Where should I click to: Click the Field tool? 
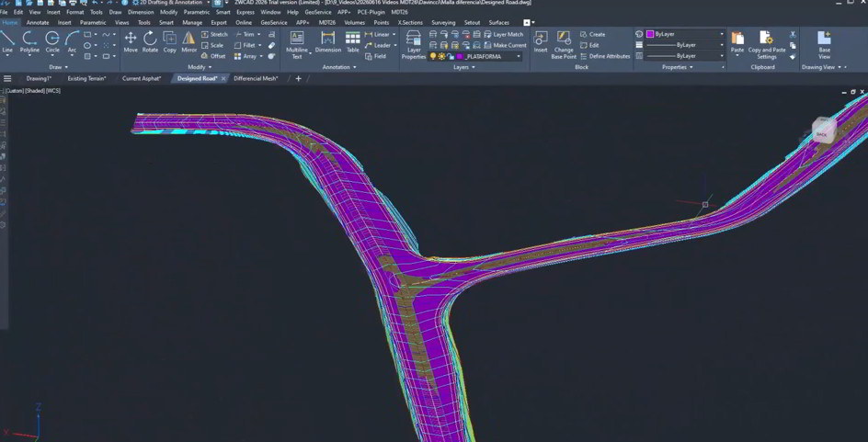click(x=375, y=56)
